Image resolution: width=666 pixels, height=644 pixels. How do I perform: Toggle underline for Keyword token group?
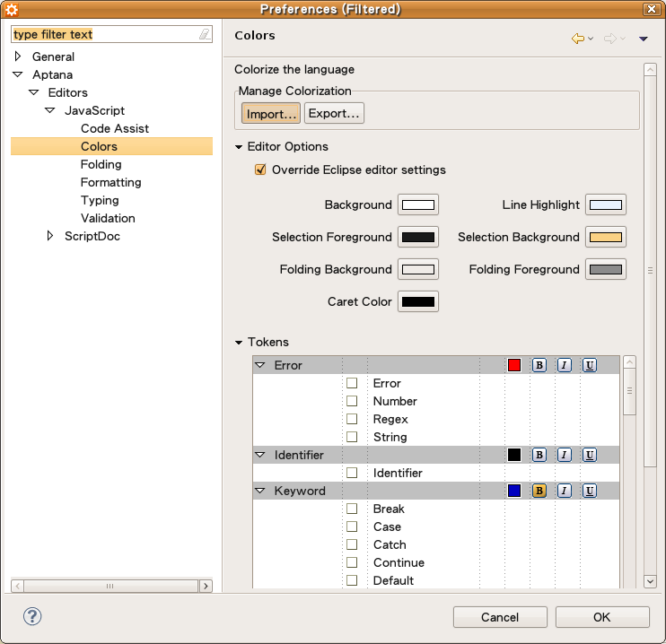point(590,491)
